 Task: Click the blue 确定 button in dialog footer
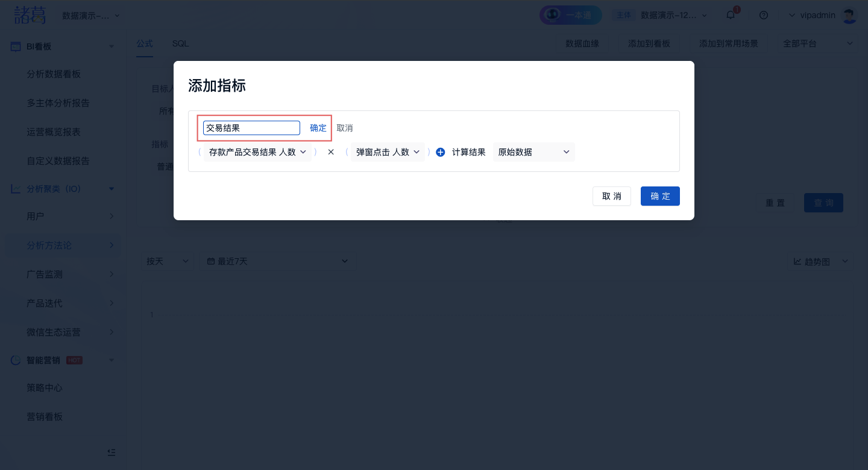point(660,196)
